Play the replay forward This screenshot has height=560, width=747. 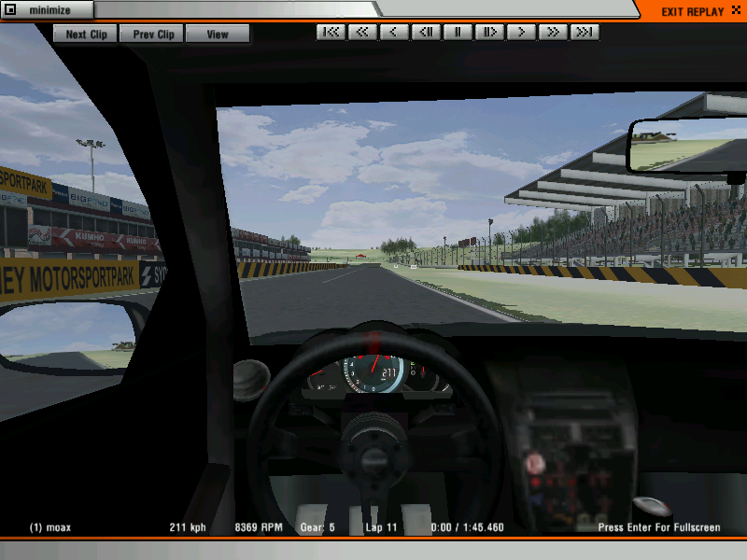click(x=521, y=33)
